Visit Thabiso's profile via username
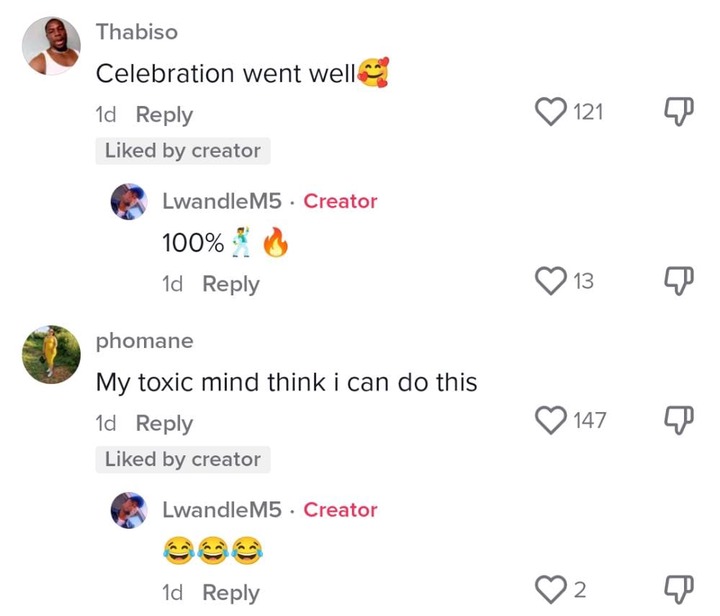This screenshot has width=720, height=616. (137, 32)
